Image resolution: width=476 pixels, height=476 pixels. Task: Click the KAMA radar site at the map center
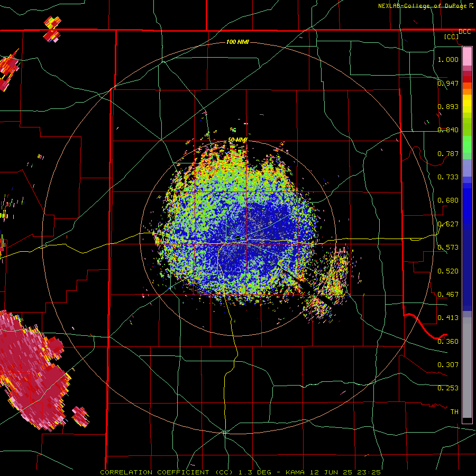pos(239,237)
